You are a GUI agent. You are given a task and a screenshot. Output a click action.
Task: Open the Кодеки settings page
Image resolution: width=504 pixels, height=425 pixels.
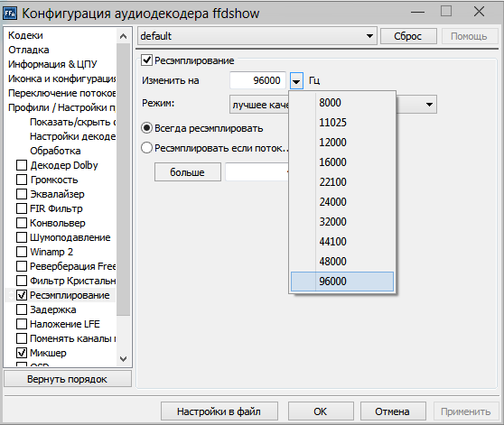[x=25, y=35]
